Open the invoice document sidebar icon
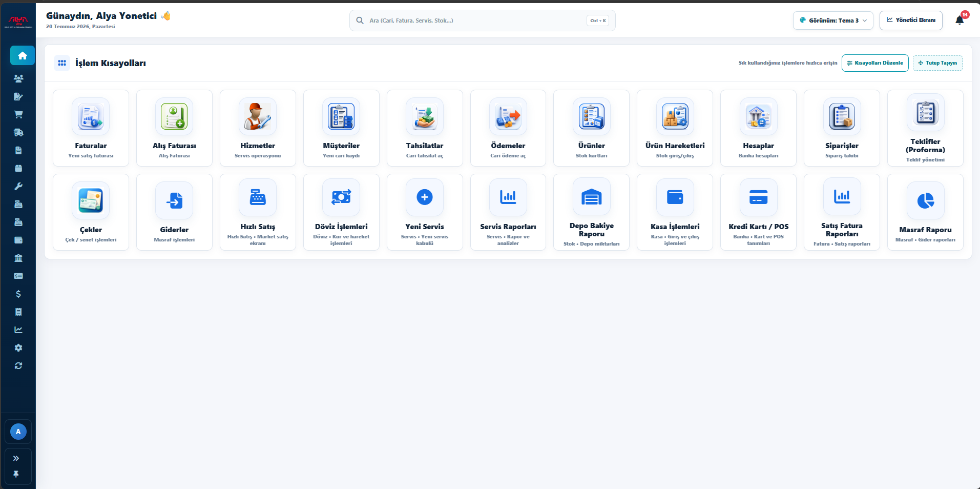The width and height of the screenshot is (980, 489). coord(18,150)
